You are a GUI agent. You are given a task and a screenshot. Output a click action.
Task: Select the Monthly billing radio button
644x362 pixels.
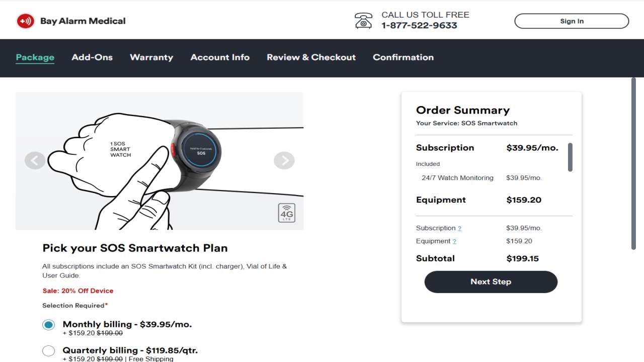(49, 325)
